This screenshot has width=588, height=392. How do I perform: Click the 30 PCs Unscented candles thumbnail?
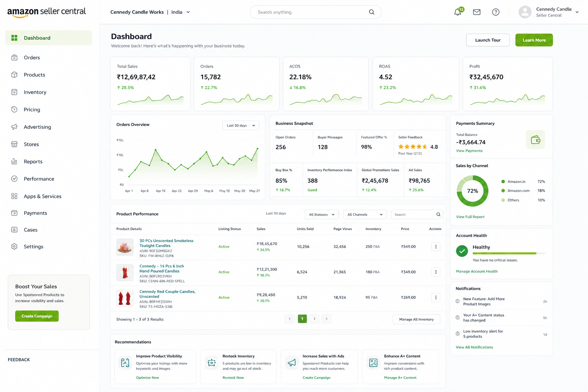click(x=125, y=247)
